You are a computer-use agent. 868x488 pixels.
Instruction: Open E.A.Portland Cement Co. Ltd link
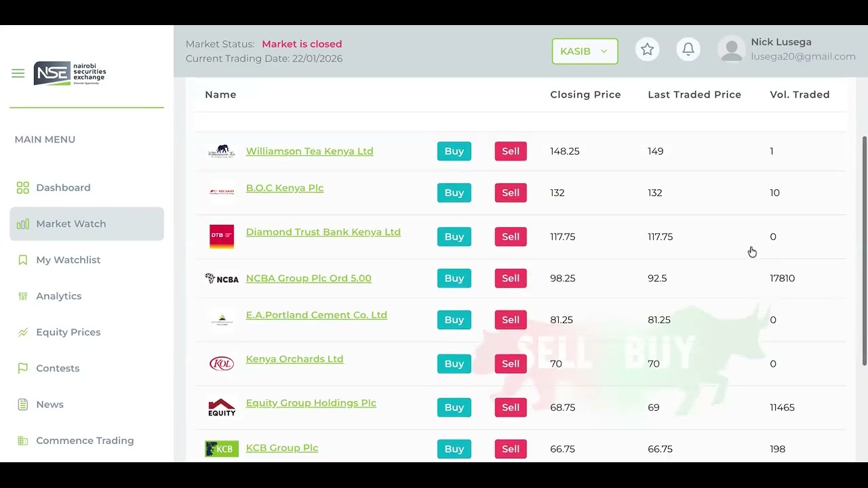coord(316,315)
